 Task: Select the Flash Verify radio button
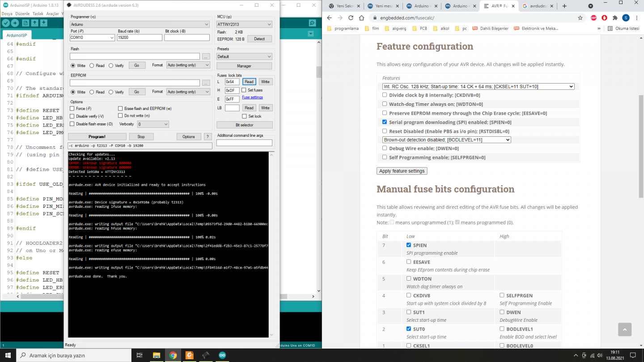111,66
